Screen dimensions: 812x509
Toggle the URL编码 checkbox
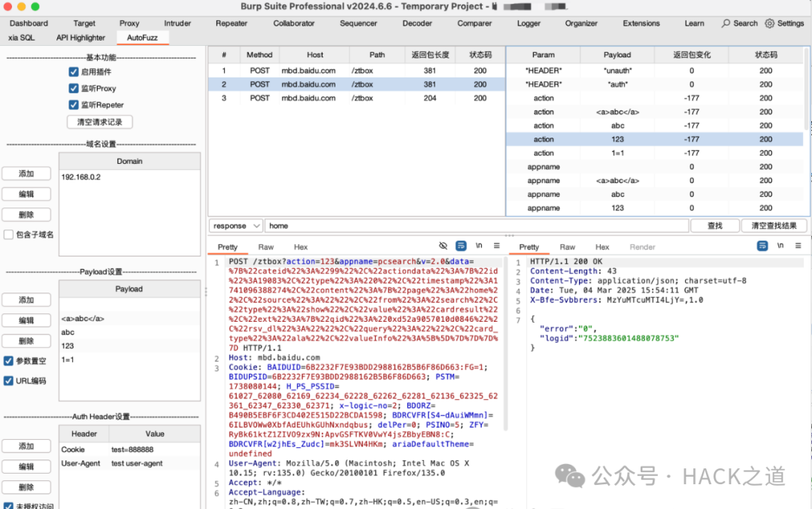pos(8,380)
